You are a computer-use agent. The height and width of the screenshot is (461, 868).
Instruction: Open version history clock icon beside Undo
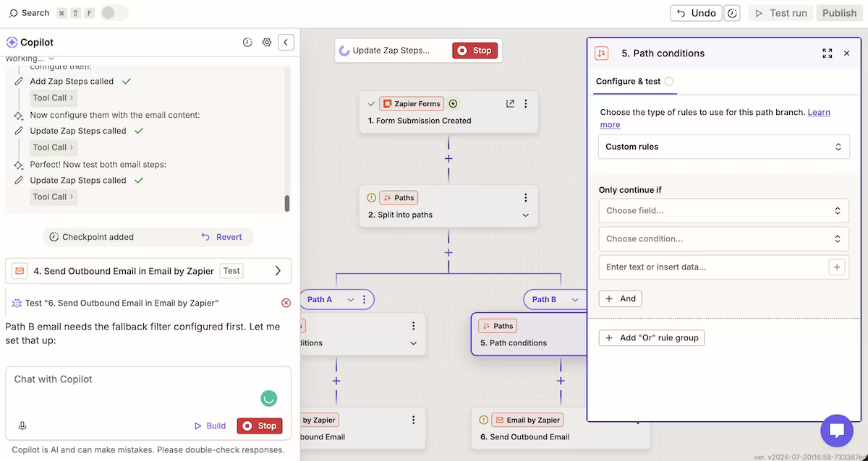(733, 13)
